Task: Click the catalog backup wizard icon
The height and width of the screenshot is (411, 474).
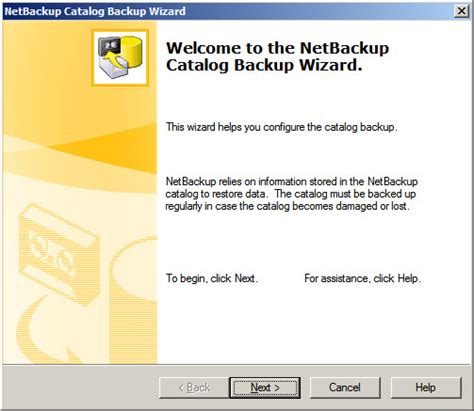Action: point(120,58)
